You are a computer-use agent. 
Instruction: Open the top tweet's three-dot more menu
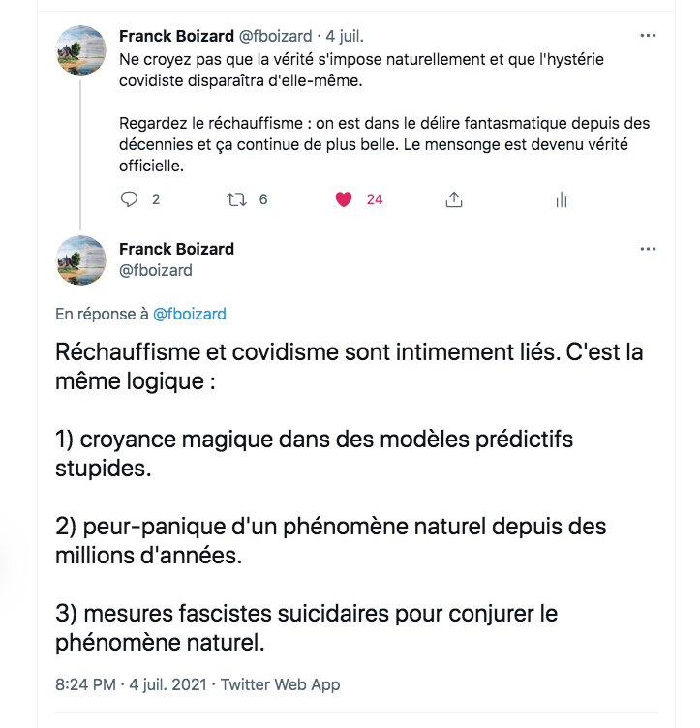[x=649, y=36]
